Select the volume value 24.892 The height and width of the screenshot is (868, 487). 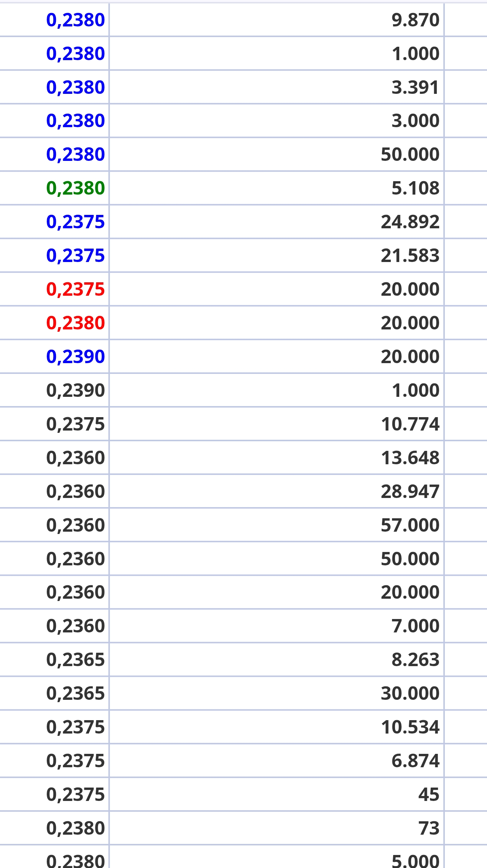coord(410,222)
